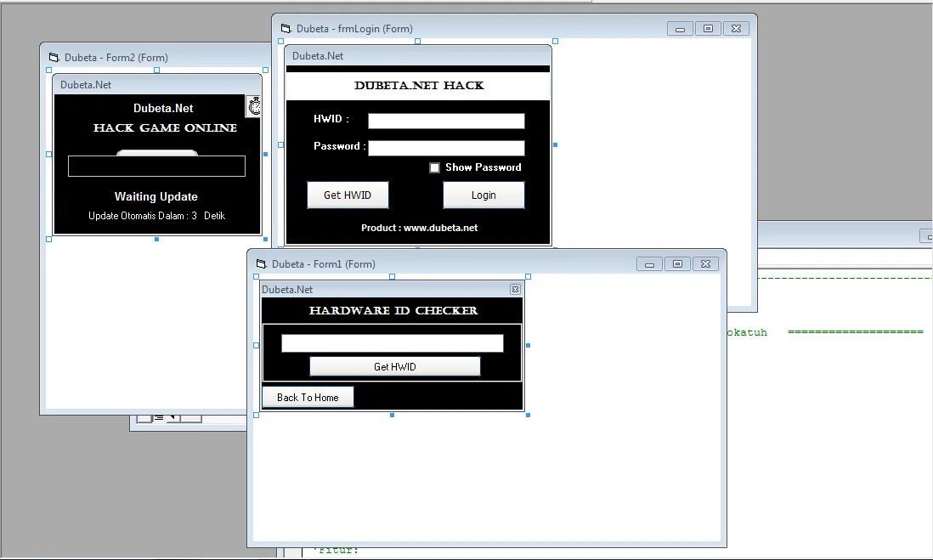Click the HWID : label in frmLogin
Viewport: 933px width, 560px height.
tap(331, 119)
